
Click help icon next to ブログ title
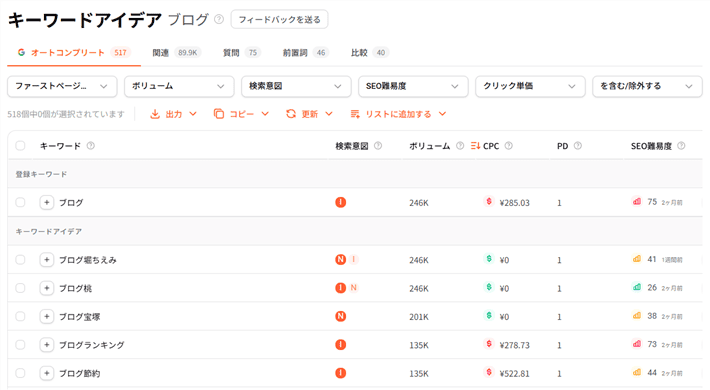click(x=219, y=19)
